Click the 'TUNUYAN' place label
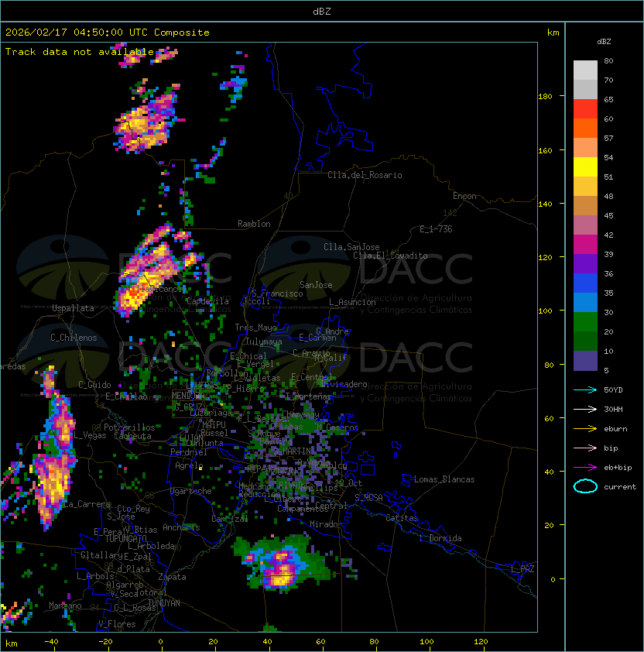 click(x=164, y=603)
